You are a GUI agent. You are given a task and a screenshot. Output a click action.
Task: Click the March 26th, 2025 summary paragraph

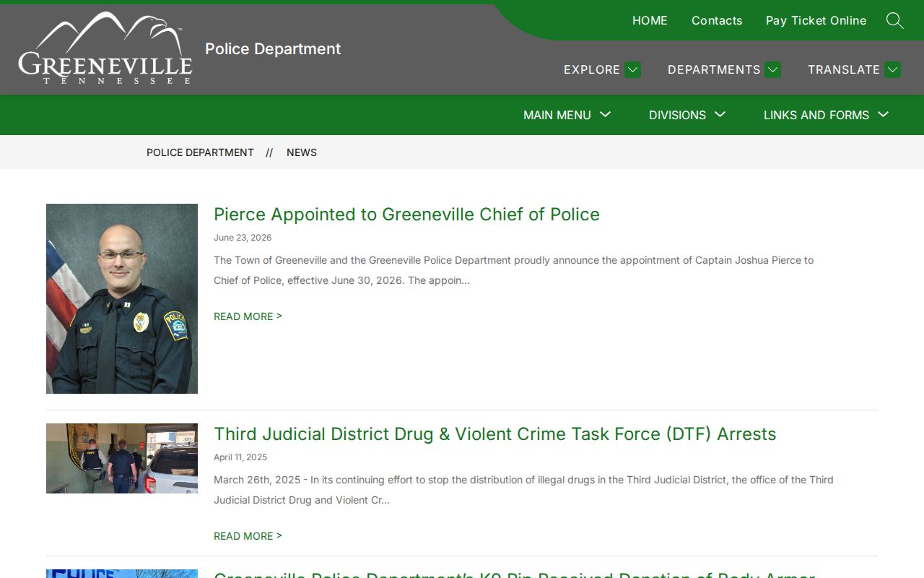(x=523, y=490)
